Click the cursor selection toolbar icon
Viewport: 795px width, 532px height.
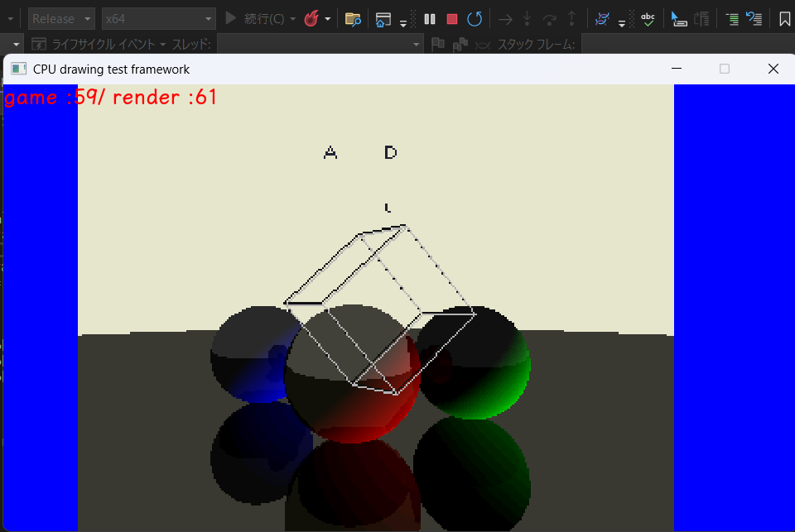pos(679,19)
